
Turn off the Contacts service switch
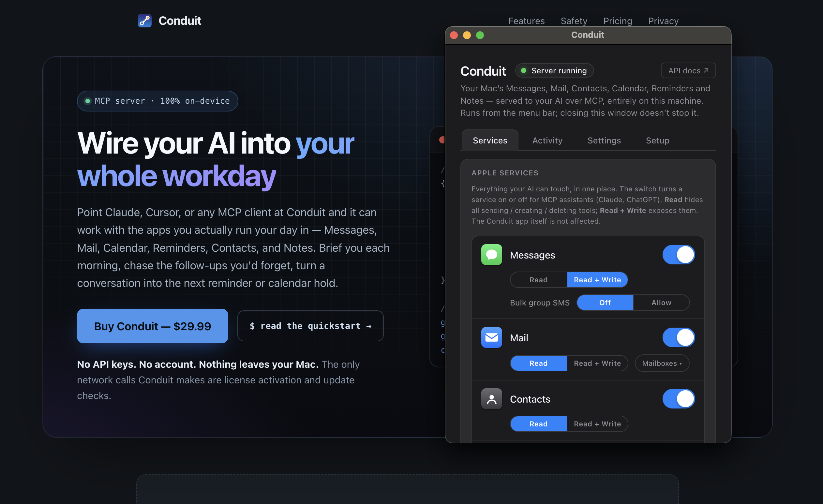point(678,399)
